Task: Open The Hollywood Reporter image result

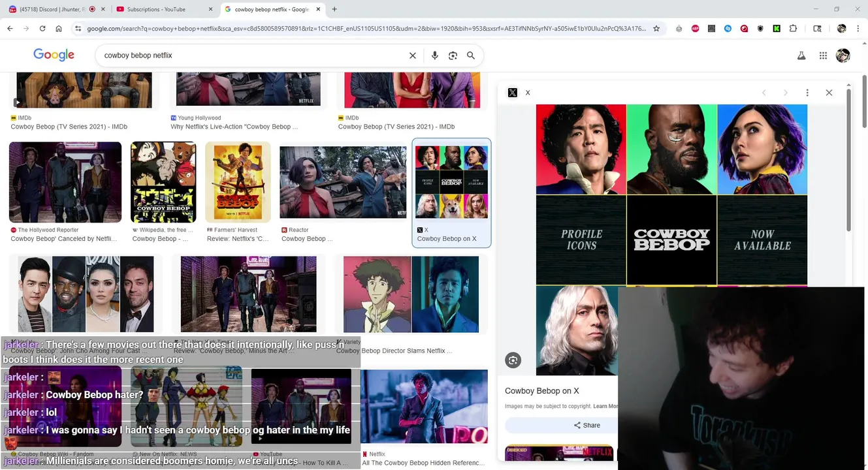Action: coord(65,182)
